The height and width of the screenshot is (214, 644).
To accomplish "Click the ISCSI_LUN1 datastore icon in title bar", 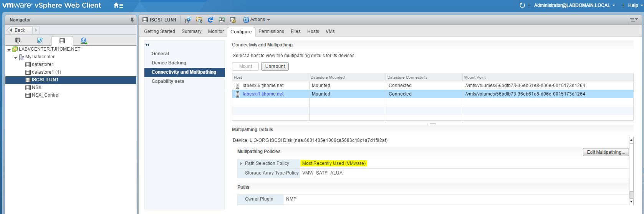I will [x=145, y=20].
